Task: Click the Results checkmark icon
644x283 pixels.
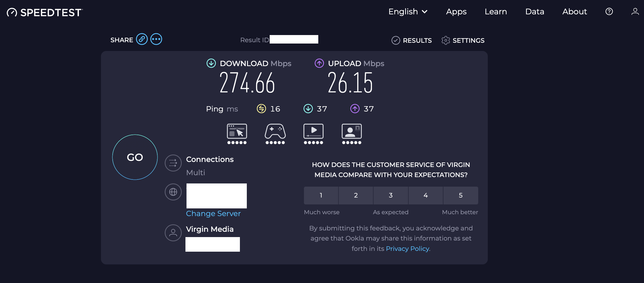Action: (396, 40)
